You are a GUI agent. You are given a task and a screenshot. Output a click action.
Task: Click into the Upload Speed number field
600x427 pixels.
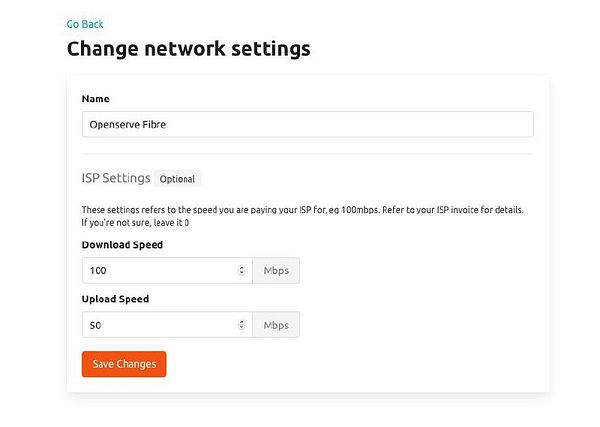(x=160, y=325)
